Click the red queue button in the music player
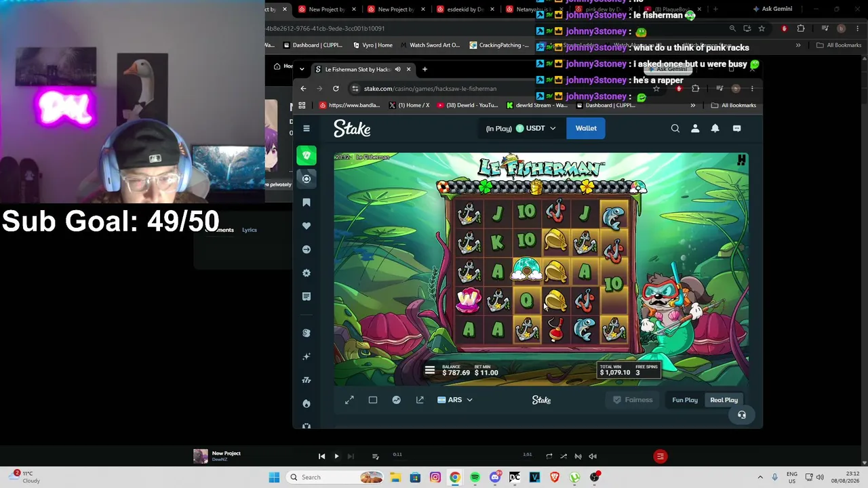 pos(660,456)
